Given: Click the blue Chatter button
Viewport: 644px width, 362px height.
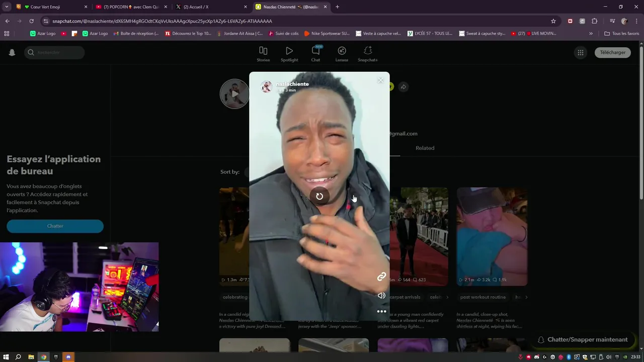Looking at the screenshot, I should tap(55, 226).
